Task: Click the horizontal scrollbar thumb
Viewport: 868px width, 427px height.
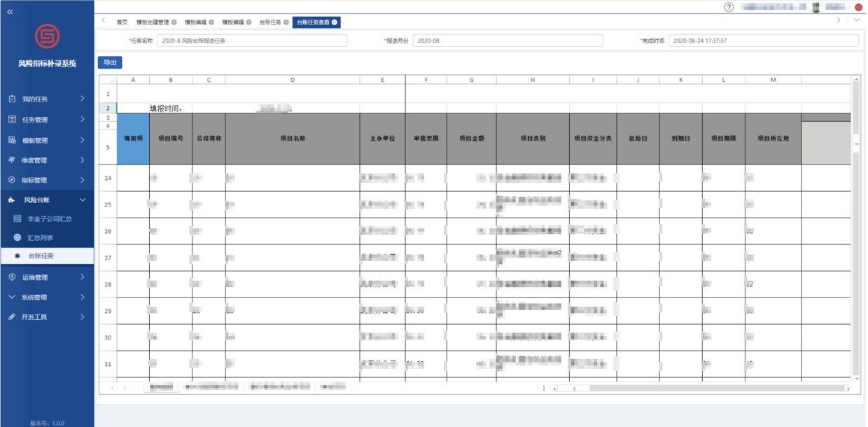Action: (574, 388)
